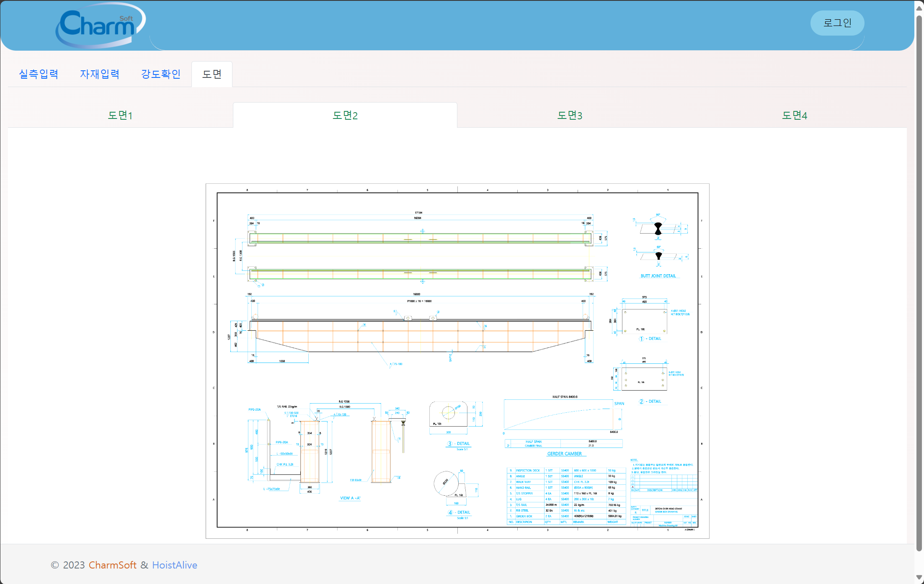The width and height of the screenshot is (924, 584).
Task: Click the VIEW A-A' section label
Action: [350, 498]
